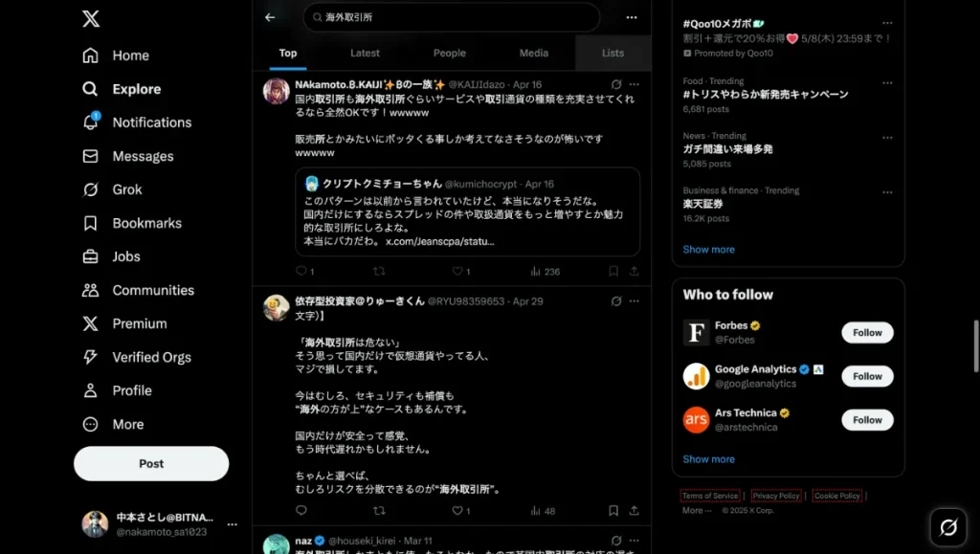The width and height of the screenshot is (980, 554).
Task: Click the search input field
Action: point(452,17)
